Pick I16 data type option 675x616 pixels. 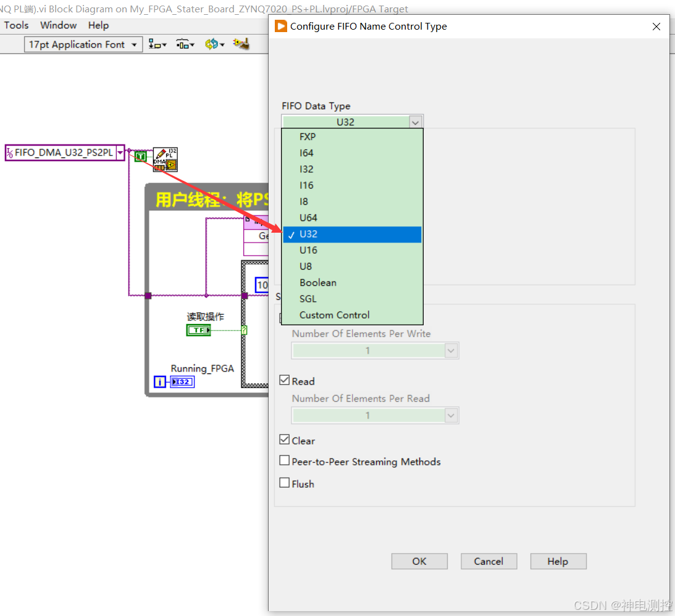[x=352, y=185]
